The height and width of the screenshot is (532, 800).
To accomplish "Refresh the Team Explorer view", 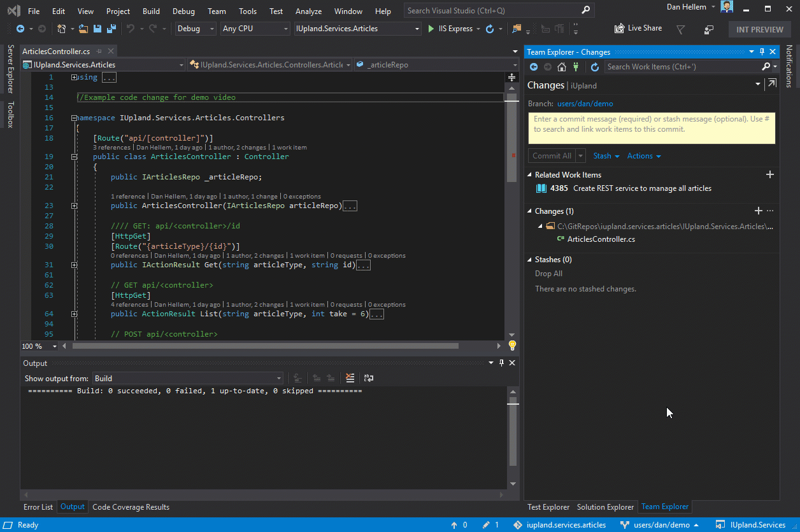I will pos(594,66).
